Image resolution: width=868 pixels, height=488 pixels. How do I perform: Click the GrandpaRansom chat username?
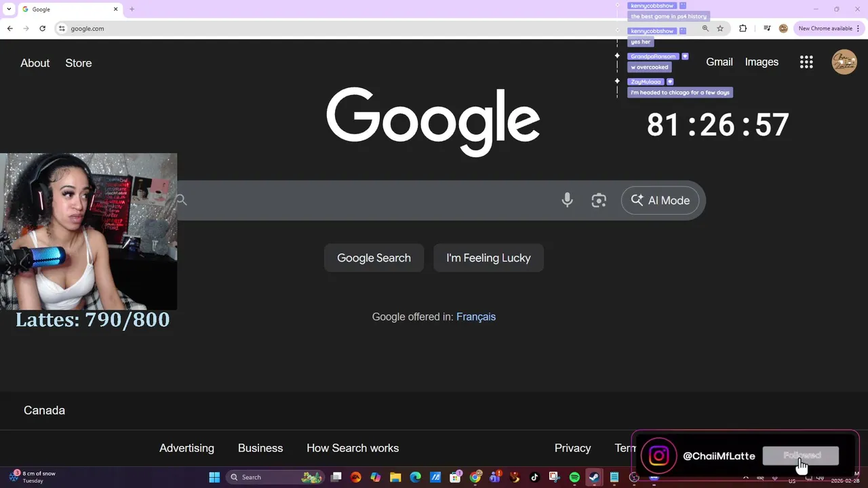pyautogui.click(x=653, y=56)
